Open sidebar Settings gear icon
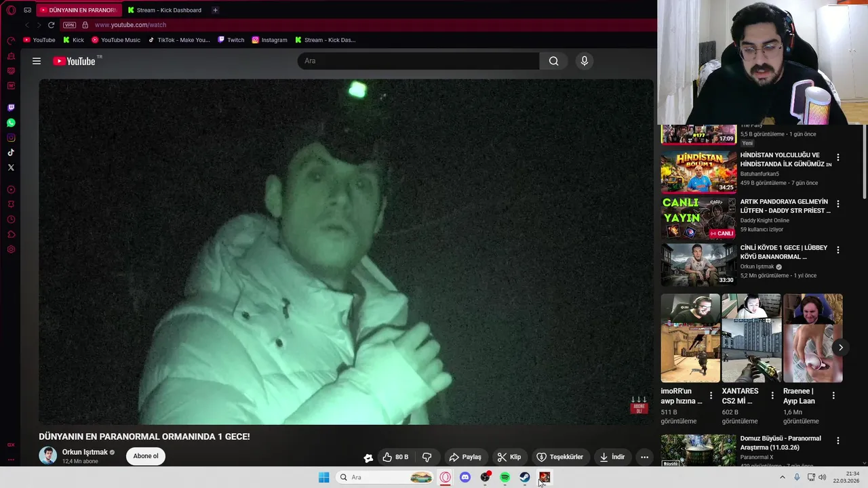Viewport: 868px width, 488px height. click(x=11, y=249)
